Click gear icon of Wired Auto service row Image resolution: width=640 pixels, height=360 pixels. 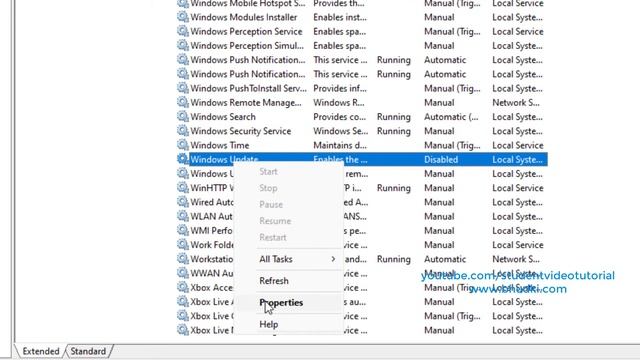tap(182, 202)
